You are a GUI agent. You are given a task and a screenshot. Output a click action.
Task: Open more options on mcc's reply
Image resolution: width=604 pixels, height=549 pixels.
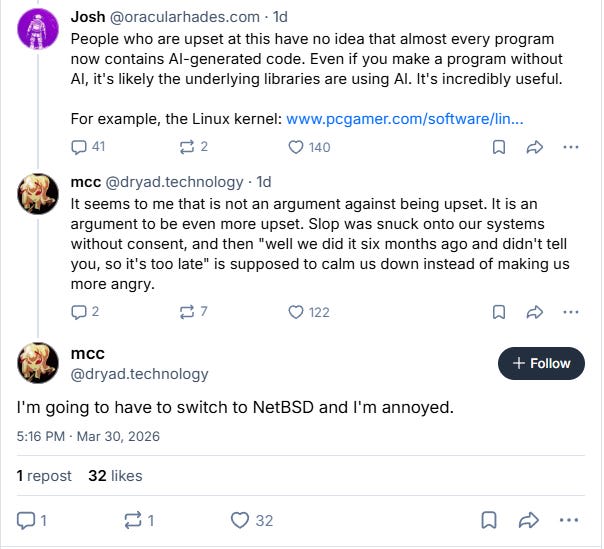(571, 312)
